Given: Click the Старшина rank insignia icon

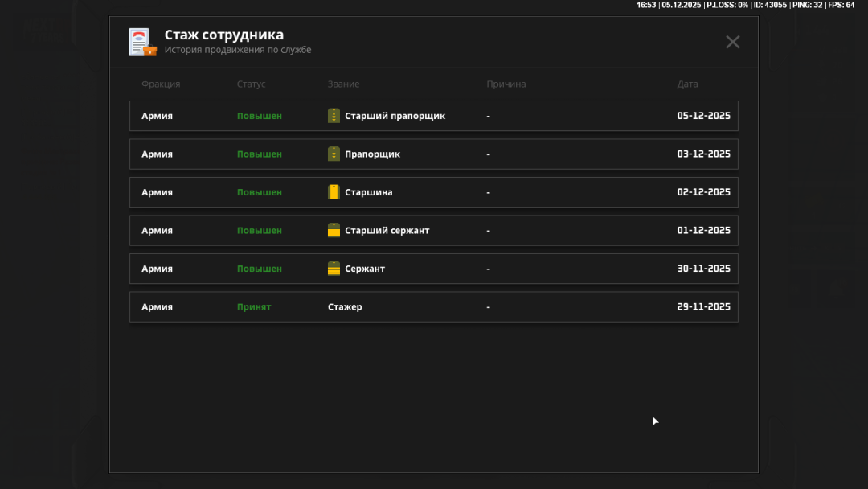Looking at the screenshot, I should tap(334, 192).
